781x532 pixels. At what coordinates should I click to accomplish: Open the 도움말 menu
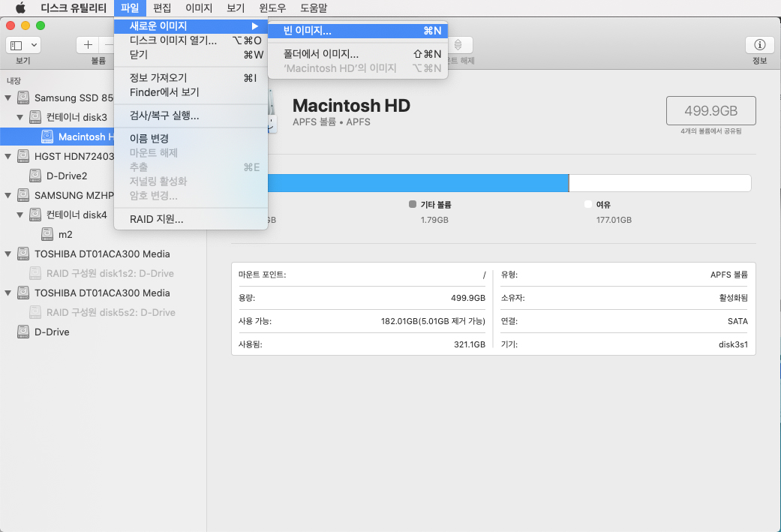pyautogui.click(x=314, y=8)
